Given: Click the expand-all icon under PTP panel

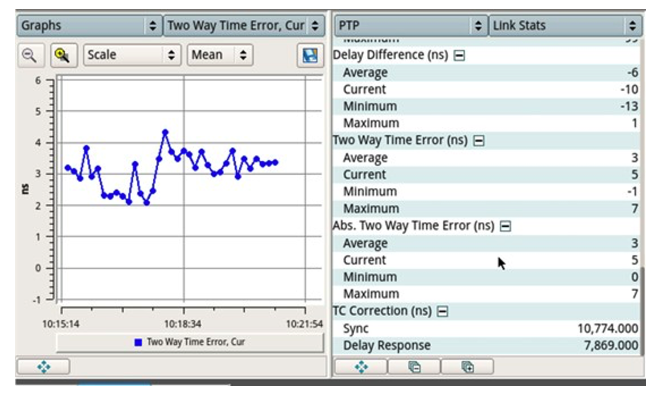Looking at the screenshot, I should [x=467, y=367].
